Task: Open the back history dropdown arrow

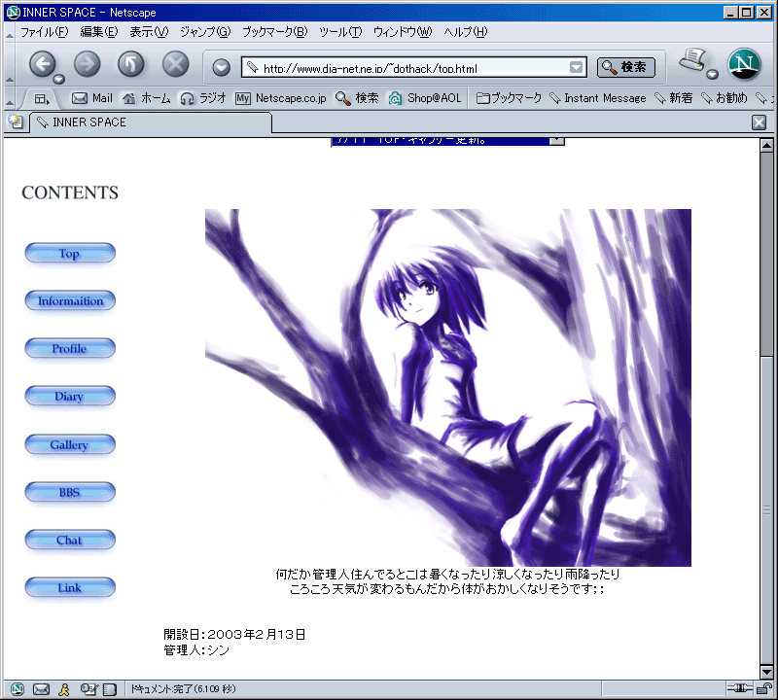Action: coord(59,79)
